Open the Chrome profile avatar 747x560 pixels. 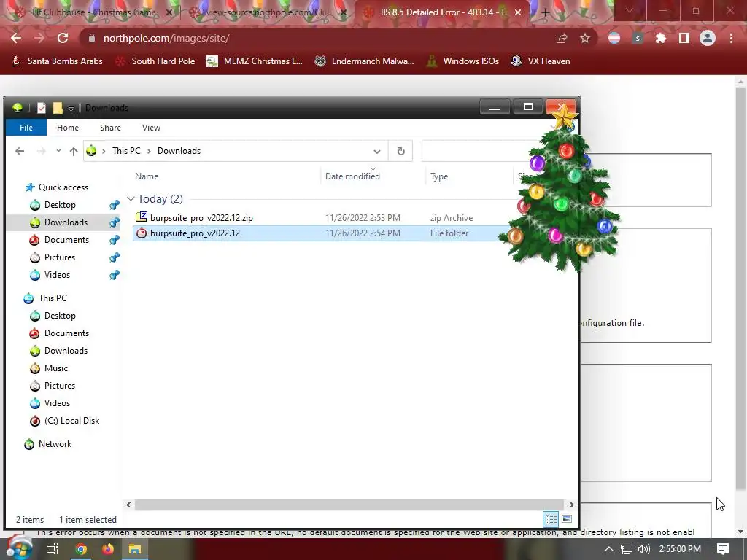[708, 38]
